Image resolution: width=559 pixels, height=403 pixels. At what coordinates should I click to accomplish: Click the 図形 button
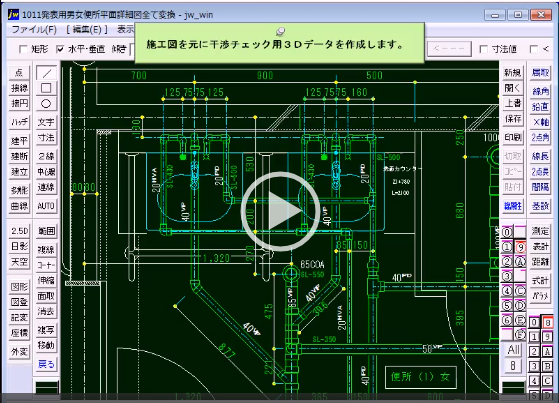[x=19, y=287]
